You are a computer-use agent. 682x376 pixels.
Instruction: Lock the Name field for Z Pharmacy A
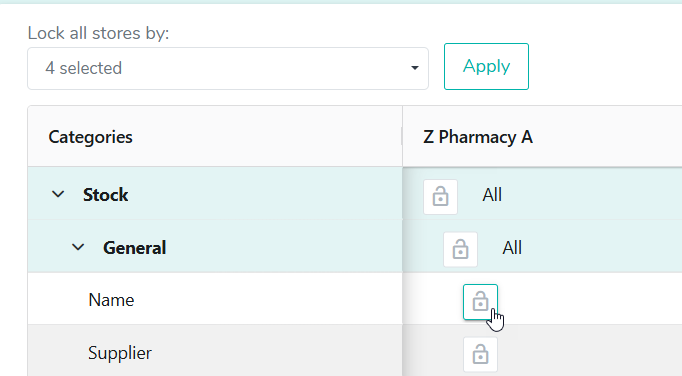tap(480, 302)
